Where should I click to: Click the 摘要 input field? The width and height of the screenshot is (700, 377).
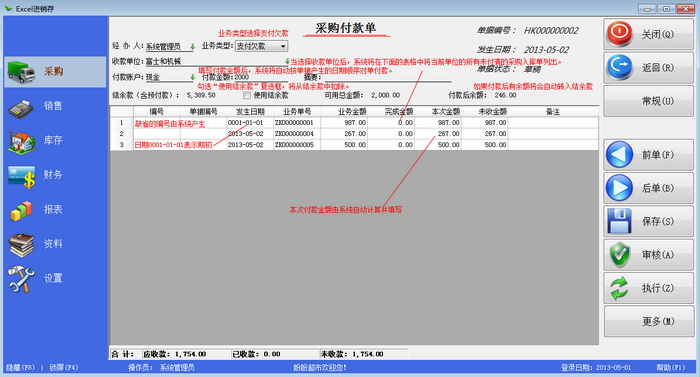(387, 77)
